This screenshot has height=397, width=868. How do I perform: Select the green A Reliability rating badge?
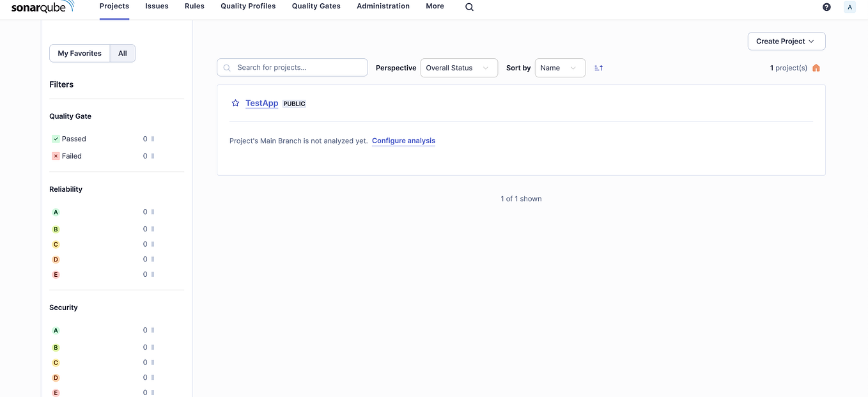(x=56, y=212)
